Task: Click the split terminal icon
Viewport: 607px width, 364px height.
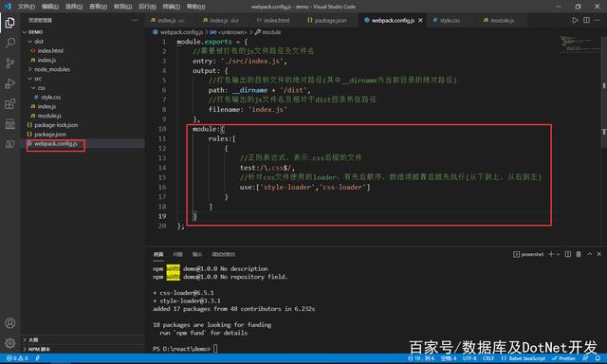Action: point(568,254)
